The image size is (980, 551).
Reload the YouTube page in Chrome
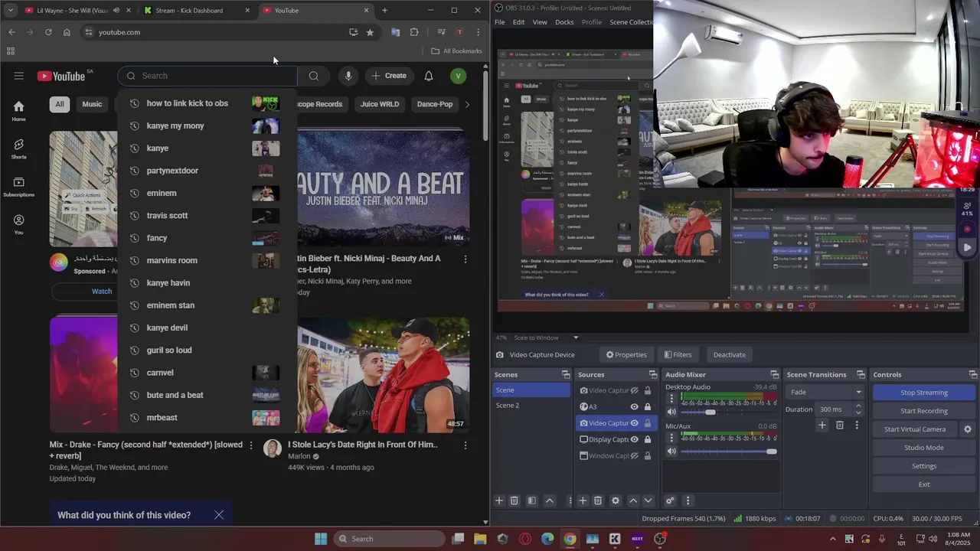48,32
